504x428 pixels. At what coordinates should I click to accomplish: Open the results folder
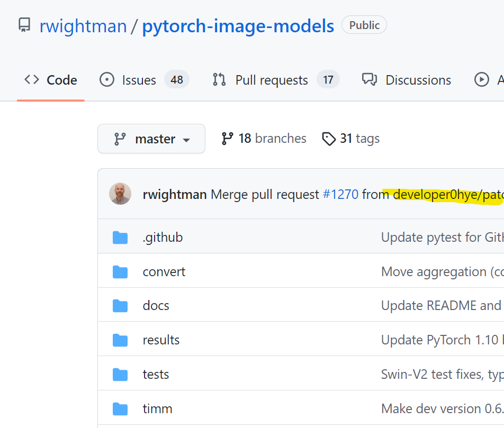click(x=161, y=340)
